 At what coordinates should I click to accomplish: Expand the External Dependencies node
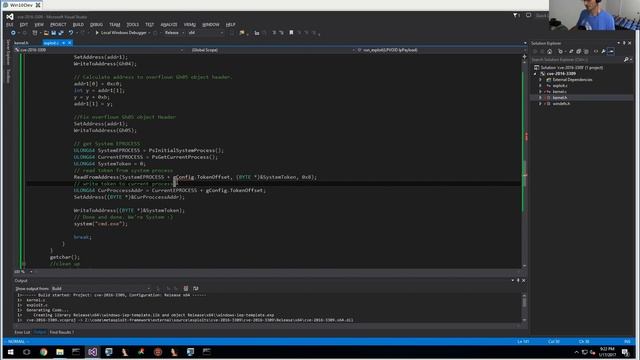click(x=541, y=80)
